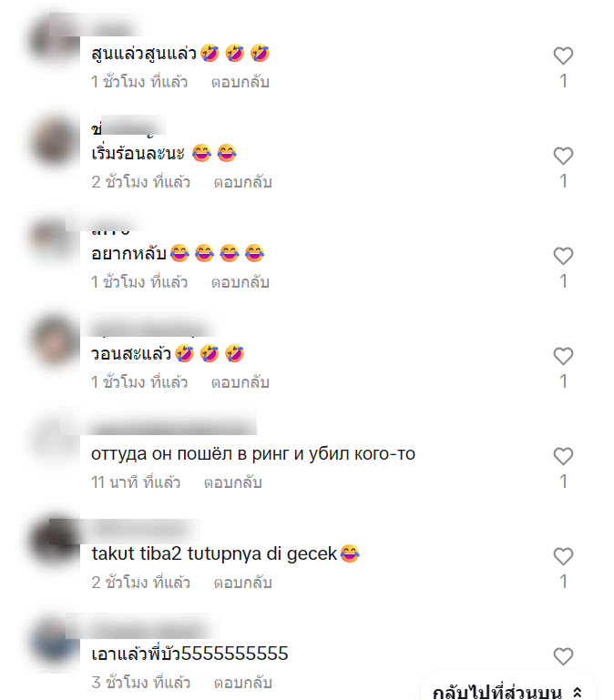Open the avatar of the 'takut tiba2' commenter
The height and width of the screenshot is (700, 614).
click(x=54, y=541)
